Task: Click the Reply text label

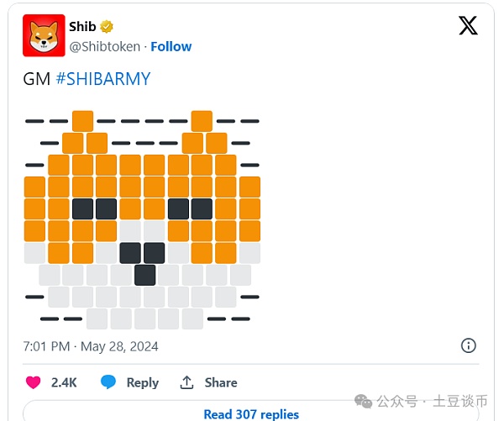Action: click(x=142, y=382)
